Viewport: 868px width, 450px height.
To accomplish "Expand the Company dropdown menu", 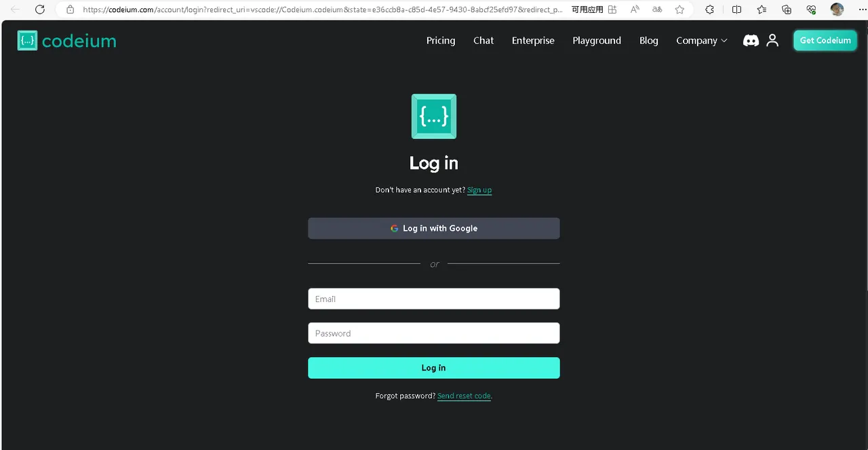I will tap(702, 41).
